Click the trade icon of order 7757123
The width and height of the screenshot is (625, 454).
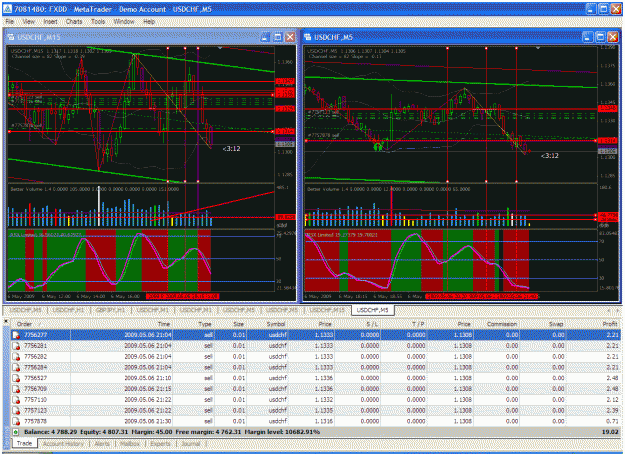coord(16,410)
